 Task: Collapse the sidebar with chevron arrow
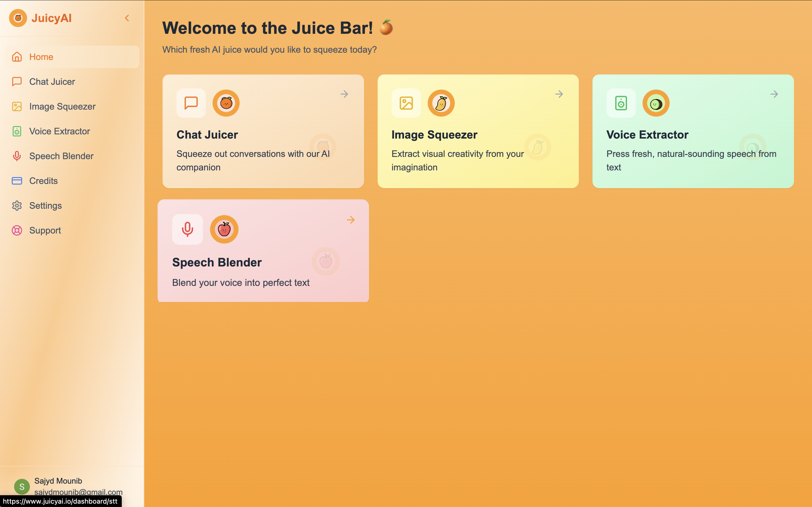click(x=127, y=18)
